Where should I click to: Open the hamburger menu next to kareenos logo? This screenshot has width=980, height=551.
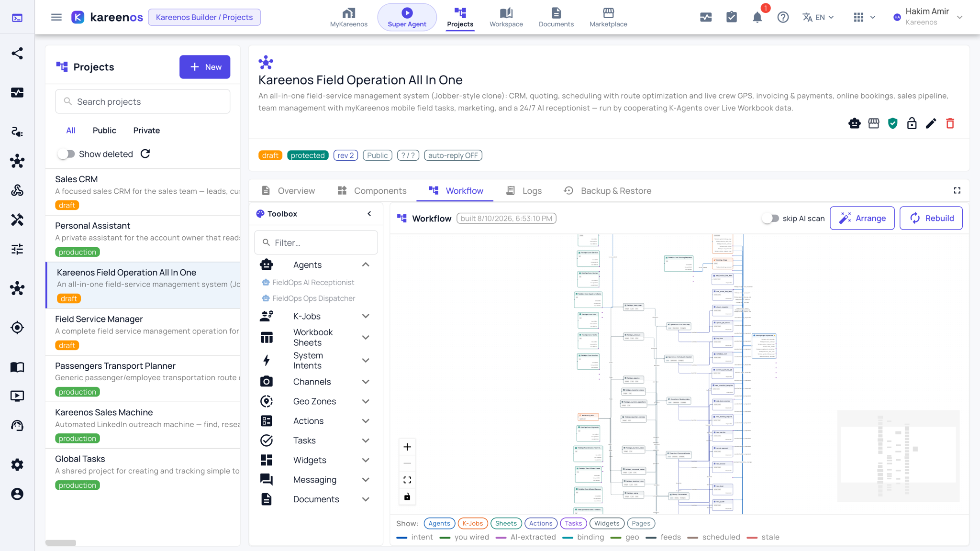coord(56,17)
